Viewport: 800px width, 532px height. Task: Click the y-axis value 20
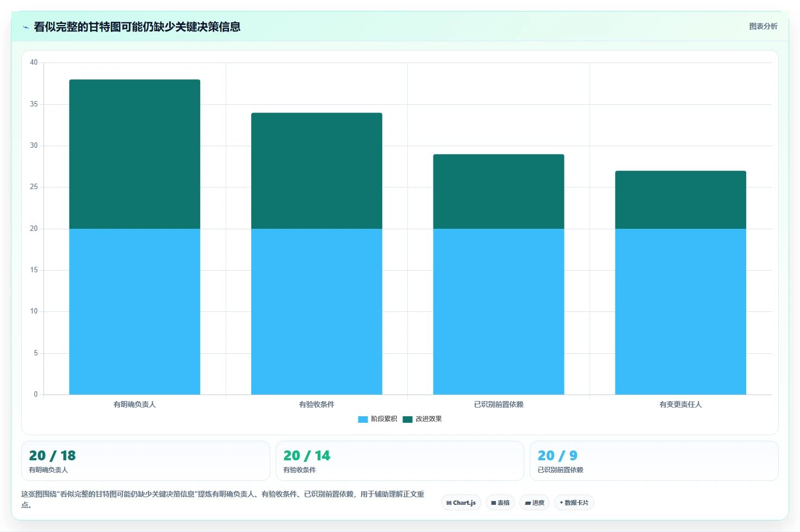[x=34, y=229]
